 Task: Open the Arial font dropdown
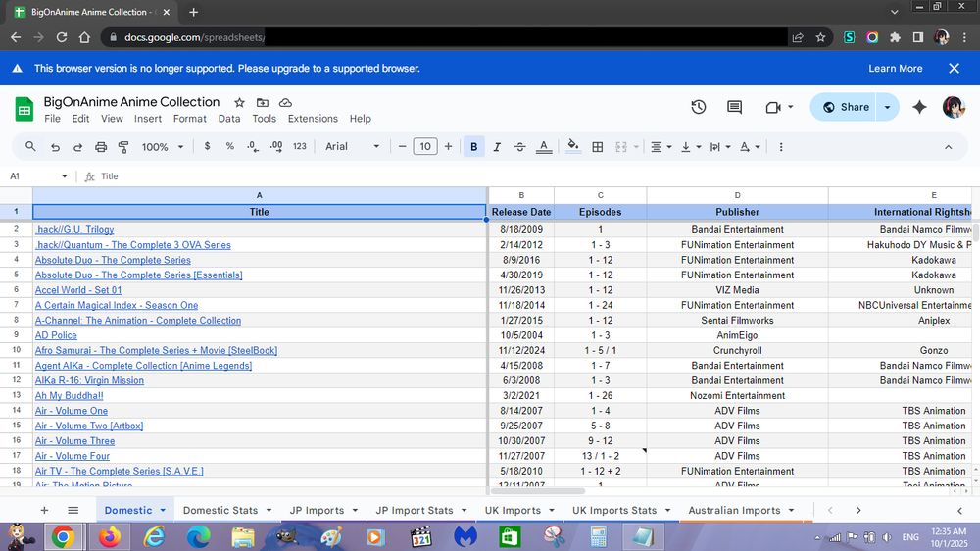tap(352, 147)
